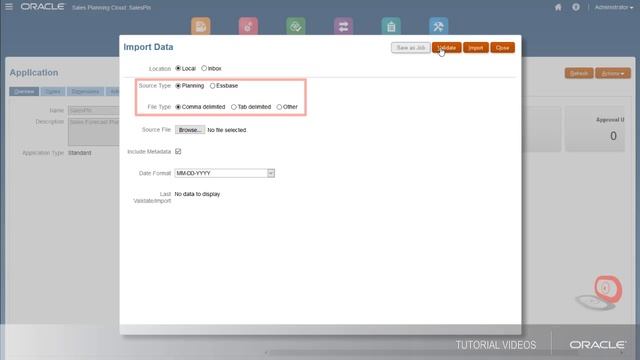Click 'Standard' application type value

[80, 153]
